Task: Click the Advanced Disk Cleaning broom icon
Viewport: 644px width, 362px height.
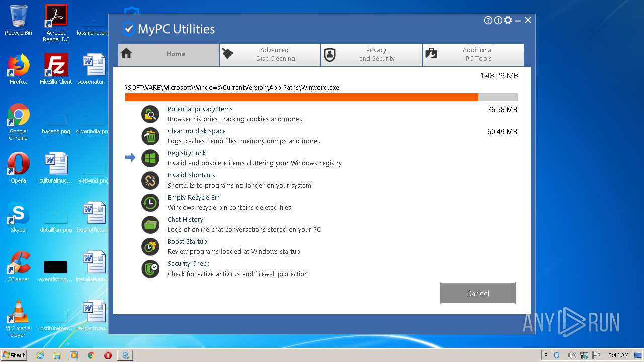Action: coord(228,53)
